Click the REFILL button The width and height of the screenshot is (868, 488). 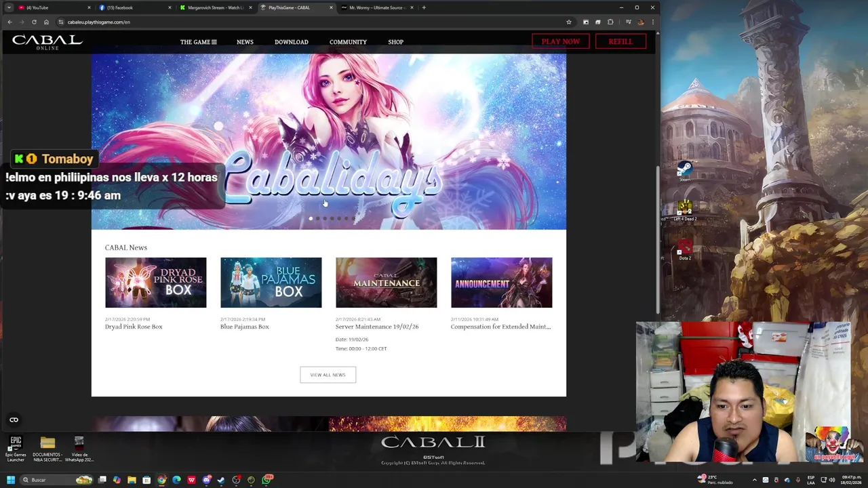click(x=620, y=41)
